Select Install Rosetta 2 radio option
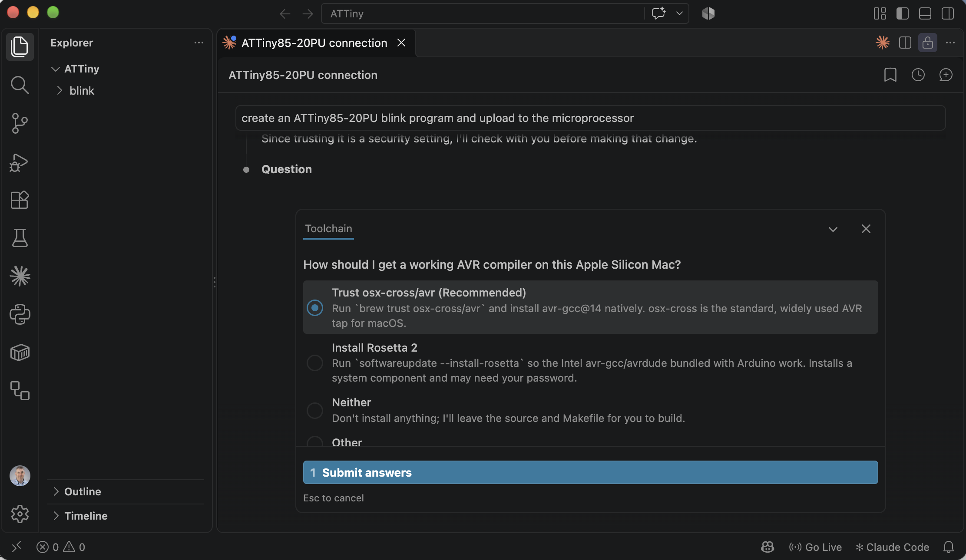Screen dimensions: 966x560 [x=315, y=362]
